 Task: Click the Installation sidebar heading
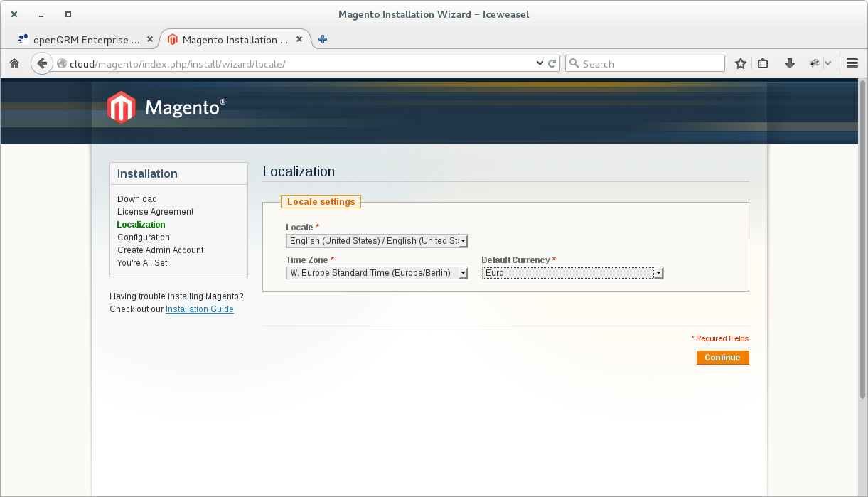pos(147,173)
